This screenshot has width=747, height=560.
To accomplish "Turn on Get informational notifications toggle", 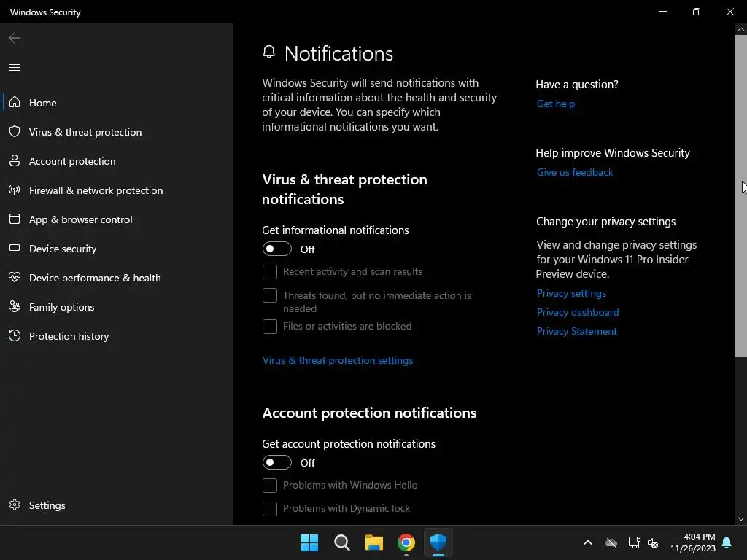I will pyautogui.click(x=276, y=249).
